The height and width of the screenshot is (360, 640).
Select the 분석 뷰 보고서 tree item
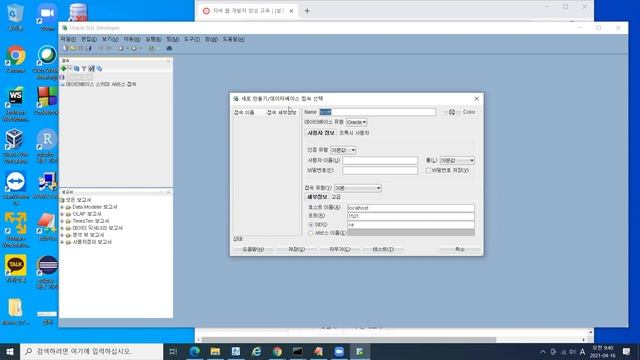click(88, 235)
